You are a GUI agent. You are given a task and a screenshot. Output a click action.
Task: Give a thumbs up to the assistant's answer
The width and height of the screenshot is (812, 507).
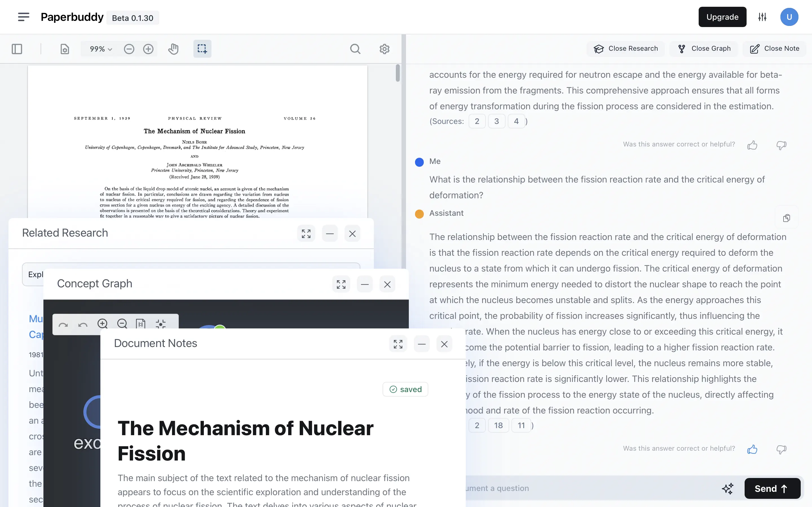coord(752,449)
